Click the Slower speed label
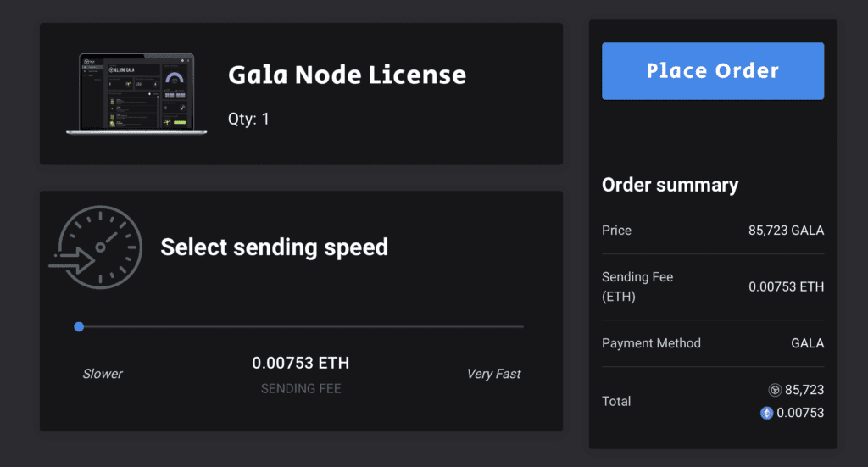The width and height of the screenshot is (868, 467). point(103,374)
